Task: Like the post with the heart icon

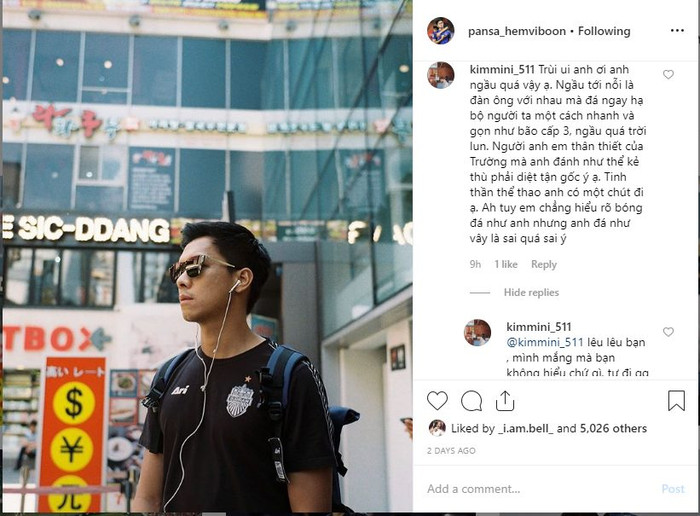Action: [437, 400]
